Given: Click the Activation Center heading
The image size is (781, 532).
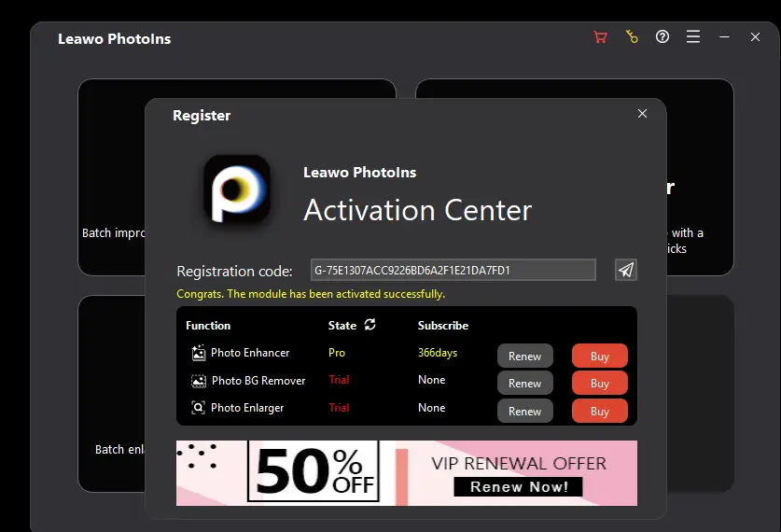Looking at the screenshot, I should (418, 210).
